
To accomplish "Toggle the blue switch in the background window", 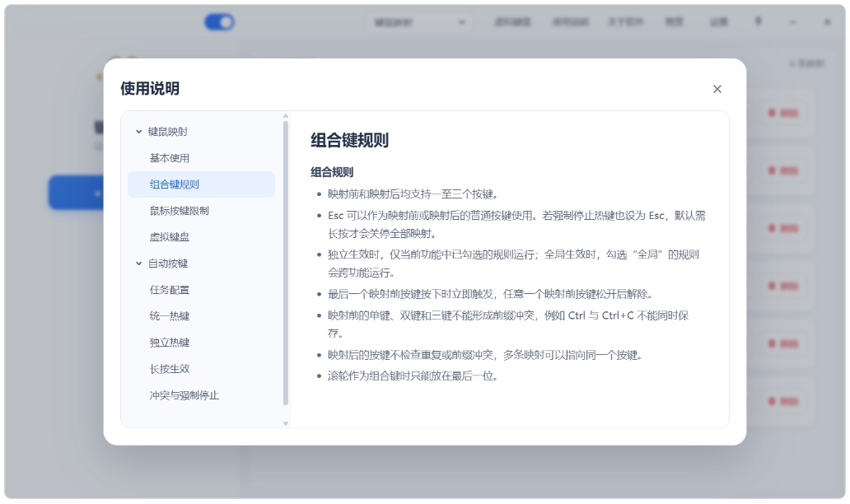I will [x=219, y=22].
